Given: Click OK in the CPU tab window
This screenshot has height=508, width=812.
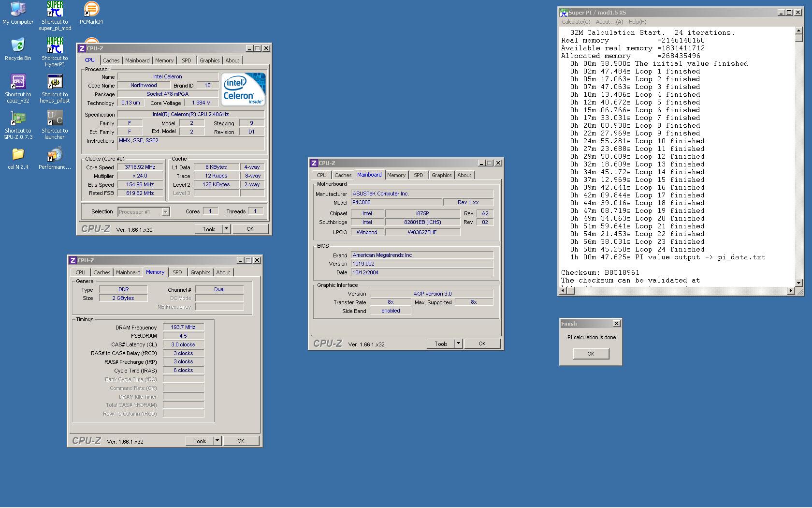Looking at the screenshot, I should click(x=250, y=229).
